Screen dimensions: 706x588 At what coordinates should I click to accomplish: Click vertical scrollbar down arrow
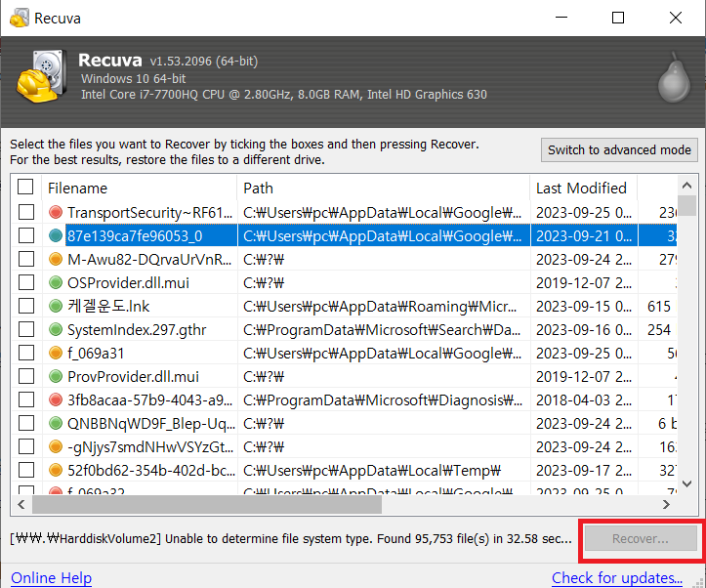tap(686, 484)
